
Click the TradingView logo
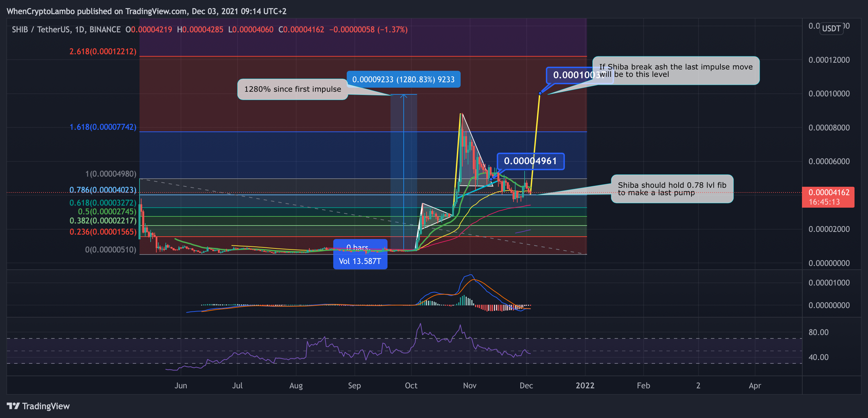click(x=38, y=406)
